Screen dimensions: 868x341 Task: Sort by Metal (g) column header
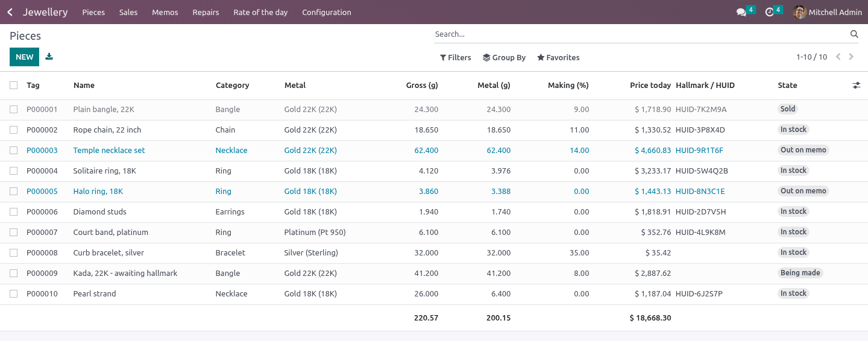494,86
